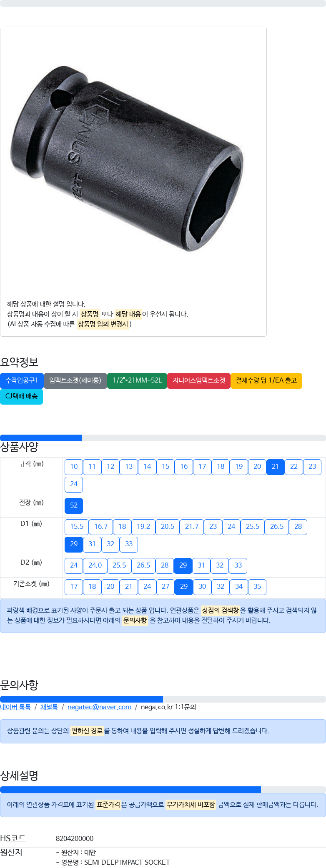Choose D1 value 15.5
This screenshot has width=326, height=868.
77,527
